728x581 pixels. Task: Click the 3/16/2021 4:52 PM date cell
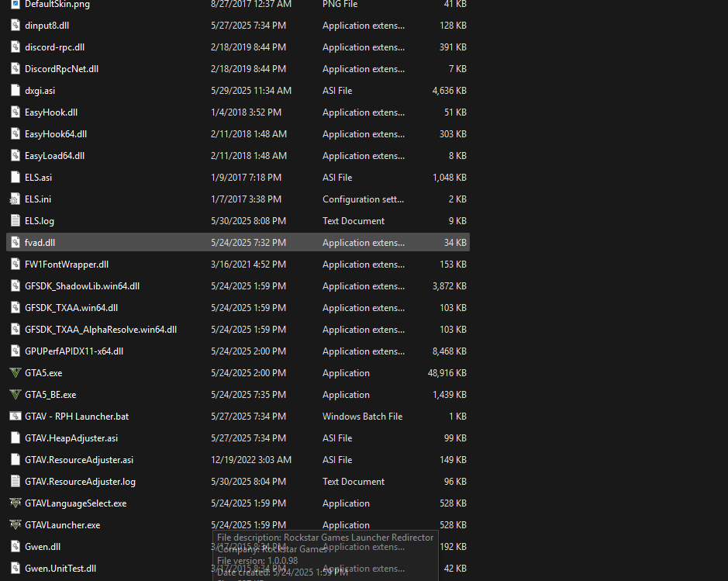pos(248,265)
